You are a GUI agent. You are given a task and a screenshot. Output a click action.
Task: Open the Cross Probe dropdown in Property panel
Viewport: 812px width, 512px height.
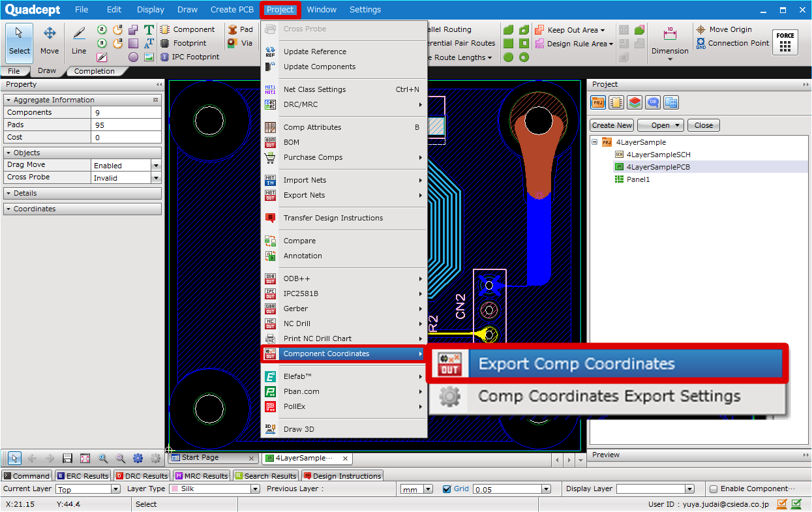pos(155,177)
